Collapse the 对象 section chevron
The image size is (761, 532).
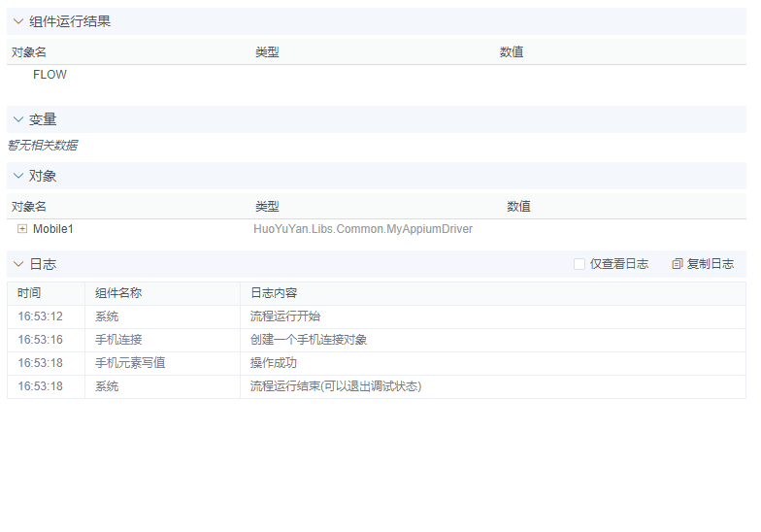(x=17, y=176)
